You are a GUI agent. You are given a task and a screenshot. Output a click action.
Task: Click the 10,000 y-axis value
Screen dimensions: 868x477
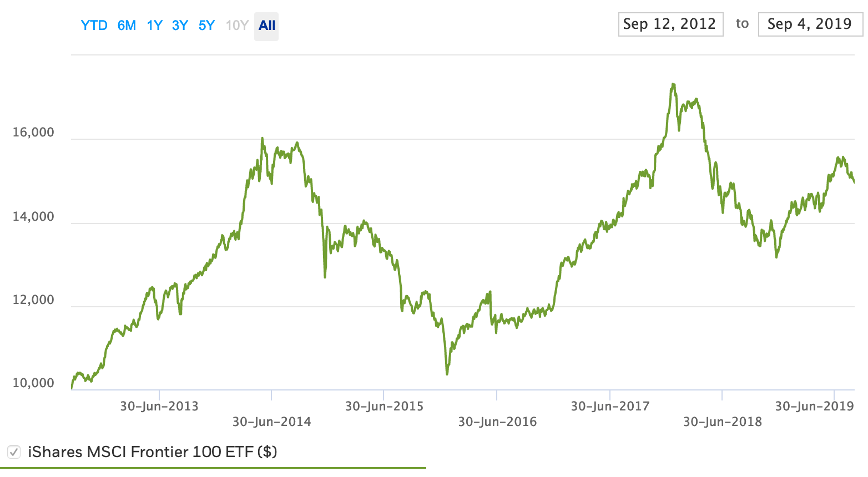click(33, 383)
